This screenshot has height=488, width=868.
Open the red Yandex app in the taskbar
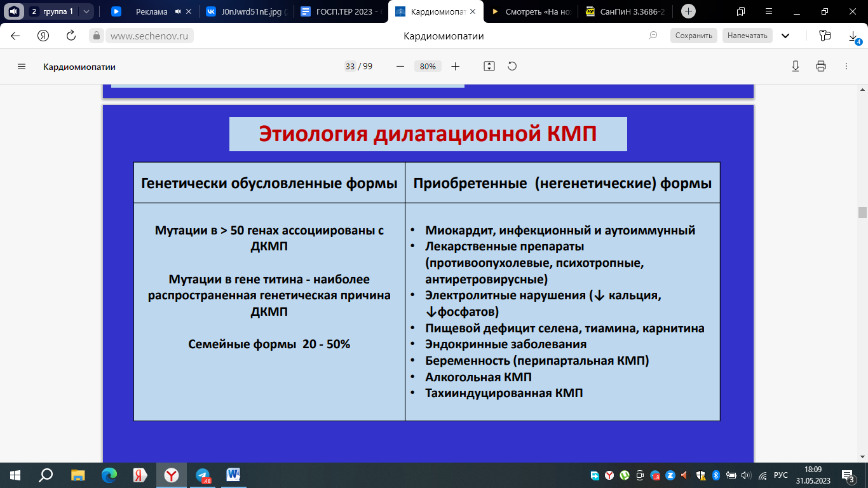click(140, 475)
